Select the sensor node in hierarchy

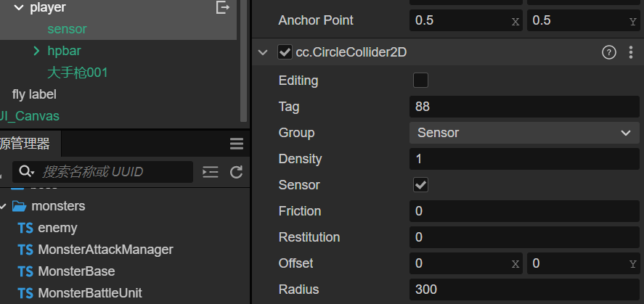click(67, 29)
